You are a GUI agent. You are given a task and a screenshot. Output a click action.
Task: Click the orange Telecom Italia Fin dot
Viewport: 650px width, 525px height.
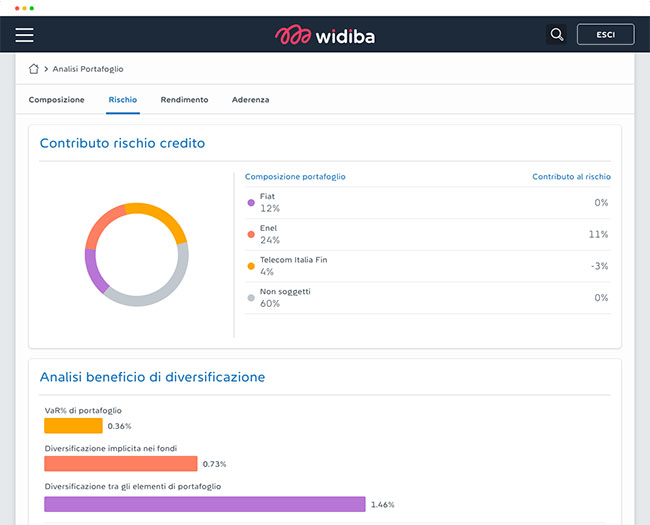tap(251, 266)
